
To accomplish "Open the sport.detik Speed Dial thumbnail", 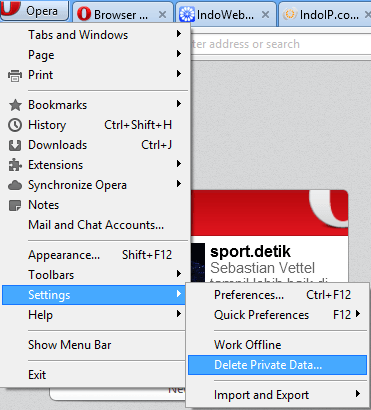I will pyautogui.click(x=269, y=236).
